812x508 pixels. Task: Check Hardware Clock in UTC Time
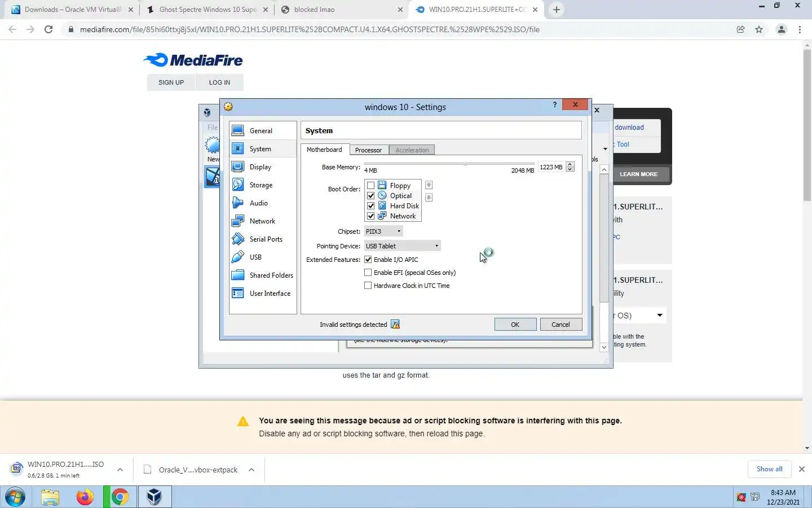(x=368, y=286)
